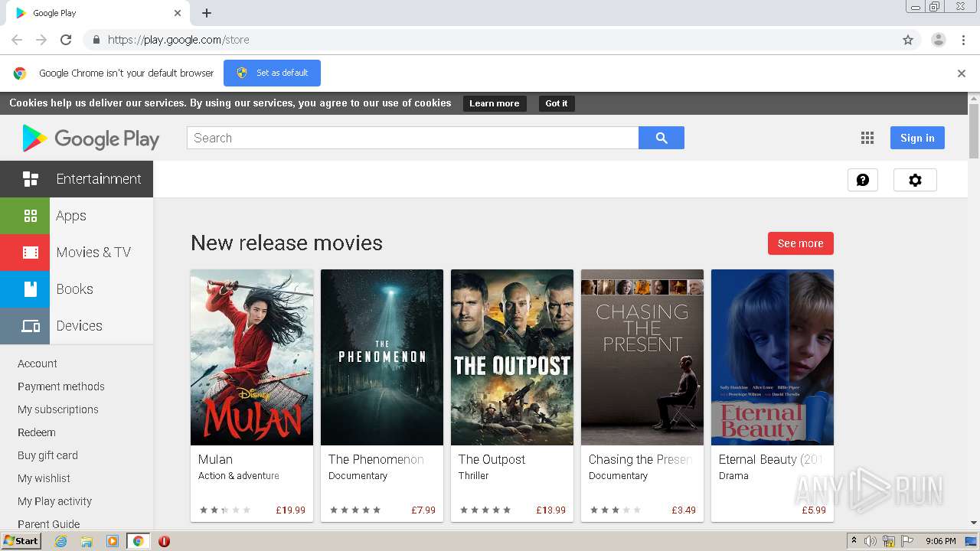Click the Google Play logo
Screen dimensions: 980x551
90,139
